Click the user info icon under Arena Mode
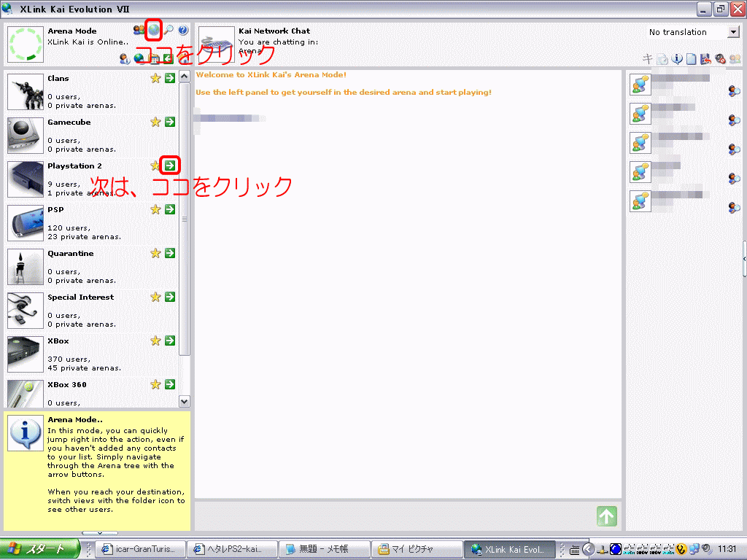747x560 pixels. coord(125,58)
